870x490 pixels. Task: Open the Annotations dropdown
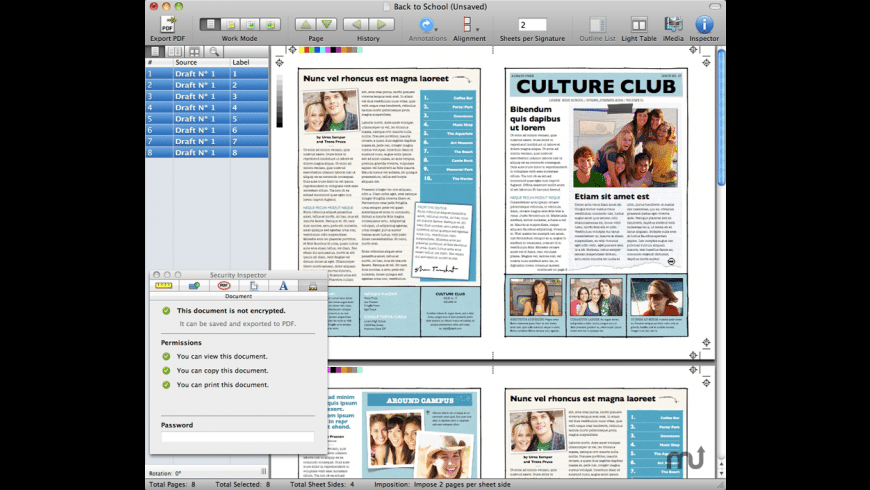(x=427, y=25)
